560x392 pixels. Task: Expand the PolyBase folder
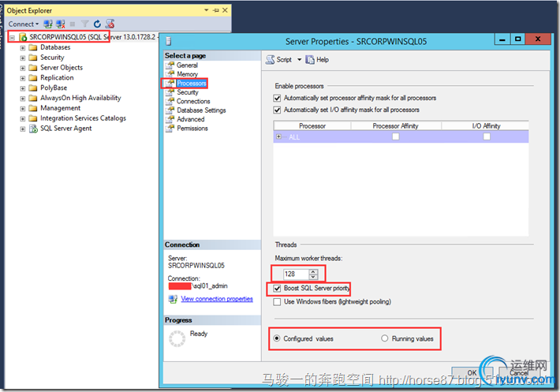[x=23, y=88]
